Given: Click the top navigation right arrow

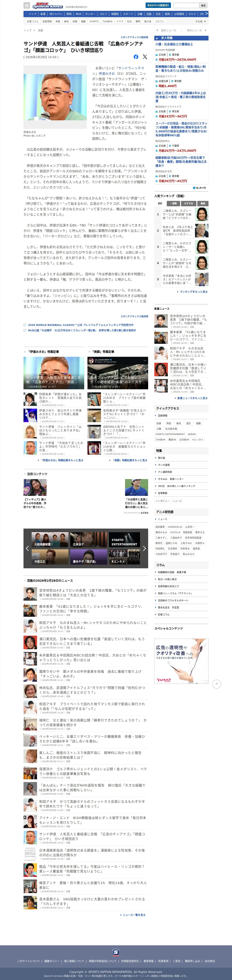Looking at the screenshot, I should coord(207,14).
